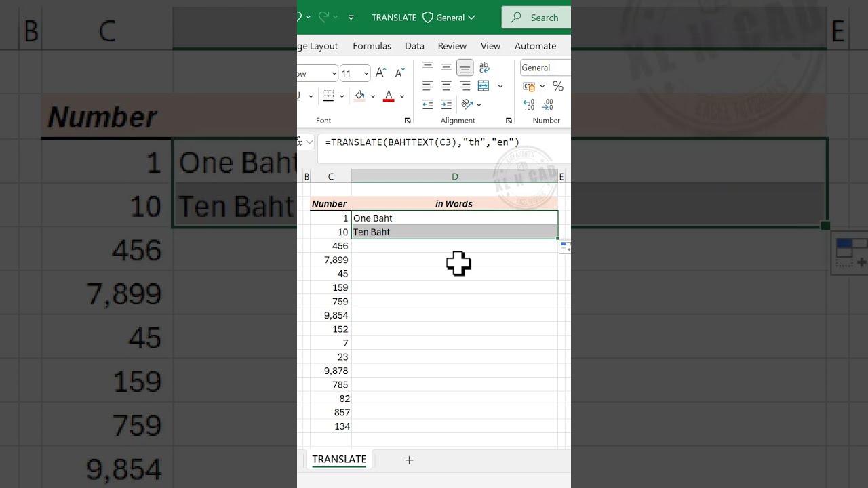Add a new sheet with plus button
The height and width of the screenshot is (488, 868).
409,460
